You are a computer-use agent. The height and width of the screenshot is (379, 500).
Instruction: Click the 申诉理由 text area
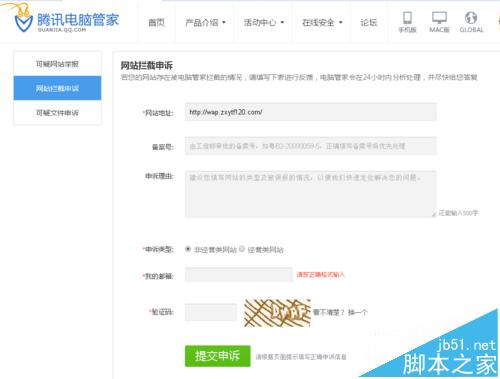tap(311, 194)
